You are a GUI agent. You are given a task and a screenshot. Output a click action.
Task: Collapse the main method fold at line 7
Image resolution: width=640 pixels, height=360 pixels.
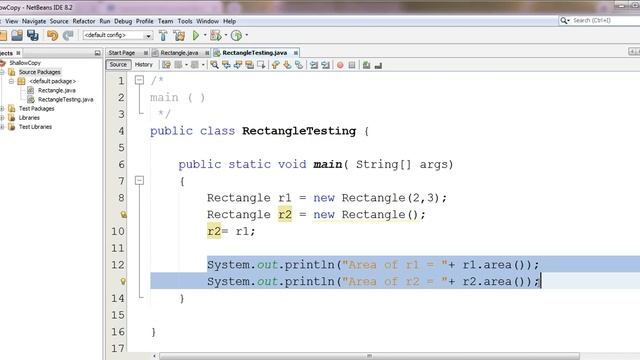point(140,180)
